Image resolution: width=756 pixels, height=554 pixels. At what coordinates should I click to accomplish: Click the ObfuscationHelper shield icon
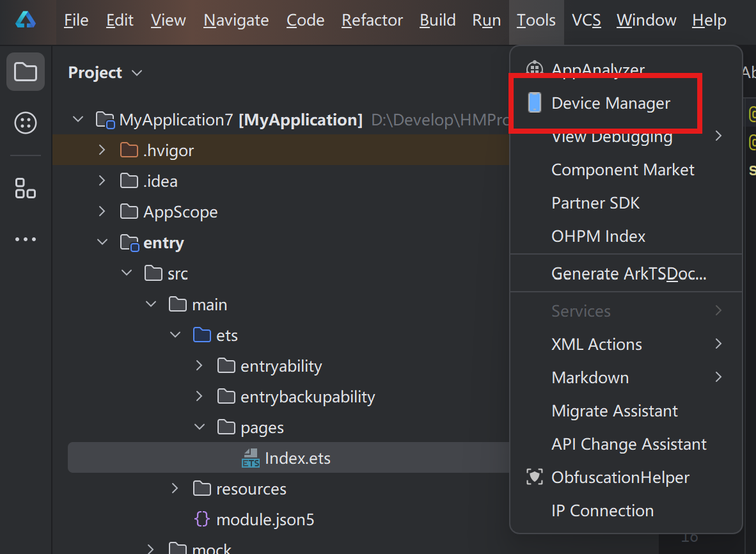(534, 477)
